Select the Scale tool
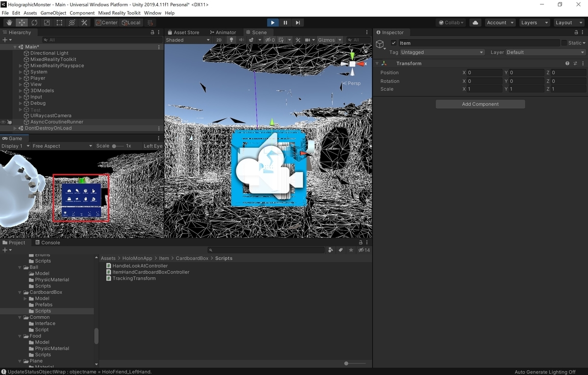The image size is (588, 375). coord(47,23)
